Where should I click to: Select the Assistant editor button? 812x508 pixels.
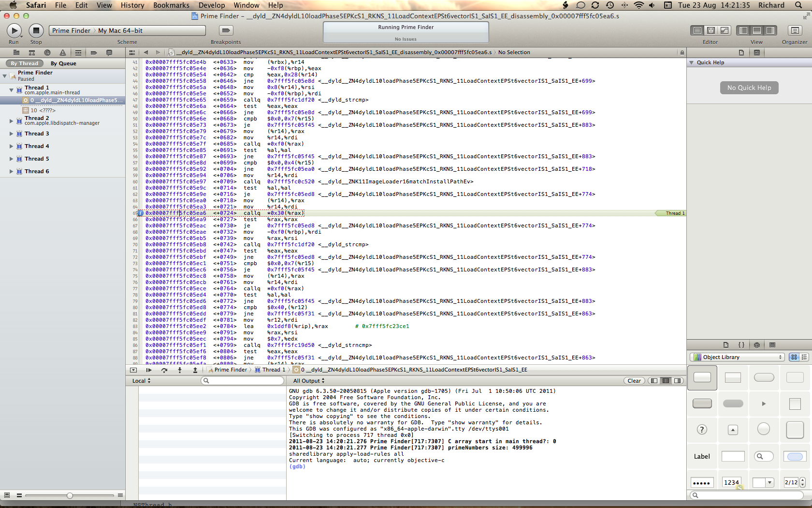(x=710, y=30)
